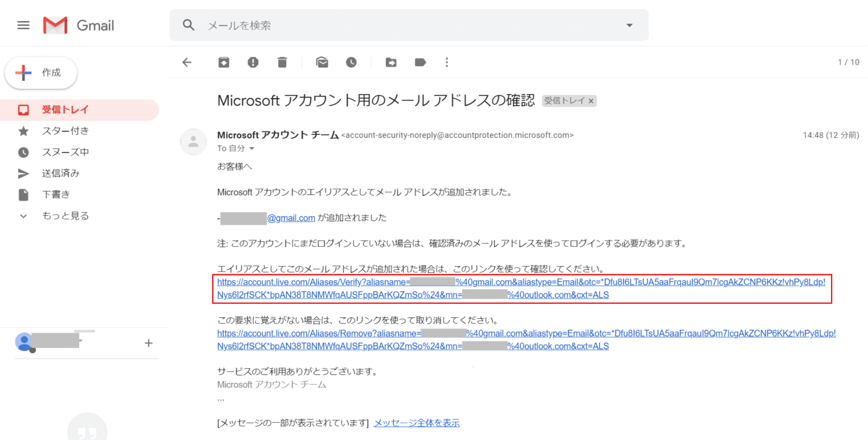Click メッセージ全体を表示 link
Image resolution: width=868 pixels, height=440 pixels.
pos(417,423)
